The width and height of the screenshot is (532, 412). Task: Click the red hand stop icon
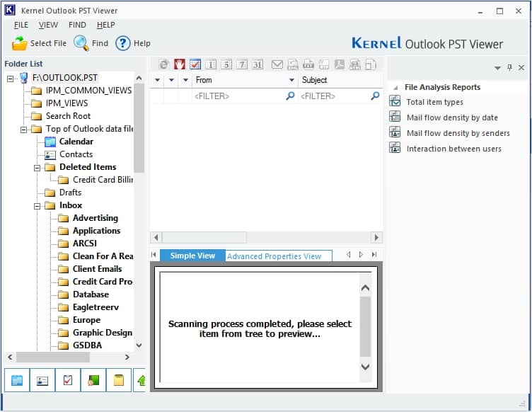click(180, 64)
